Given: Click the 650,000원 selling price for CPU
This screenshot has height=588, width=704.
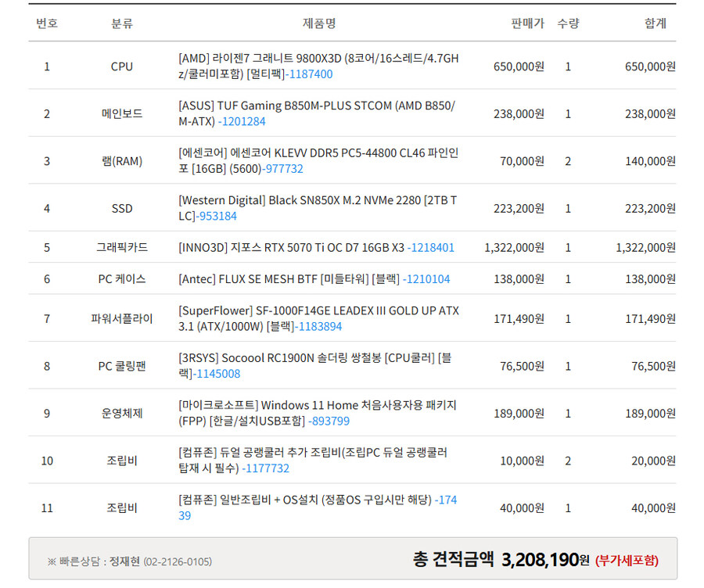Looking at the screenshot, I should pos(519,66).
